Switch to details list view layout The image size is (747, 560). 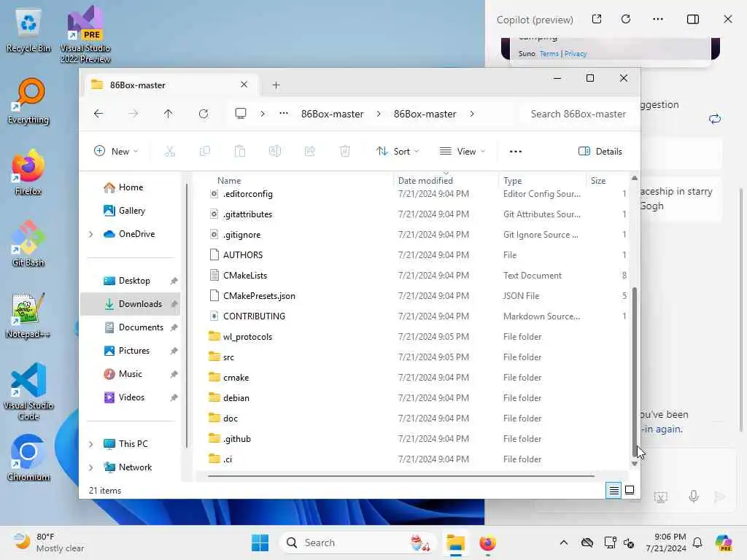click(614, 490)
